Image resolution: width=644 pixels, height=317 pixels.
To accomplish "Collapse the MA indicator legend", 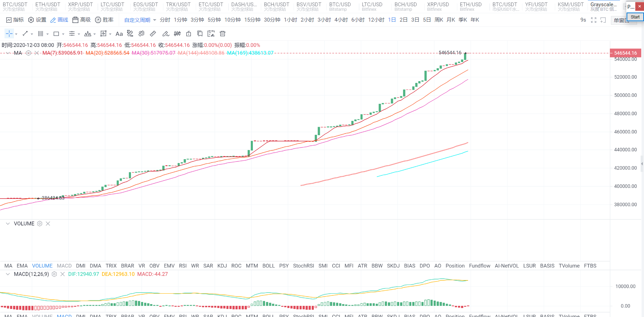I will pos(8,53).
